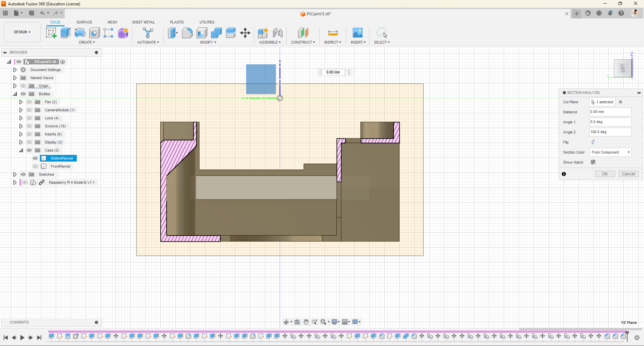644x346 pixels.
Task: Switch to the UTILITIES tab
Action: pos(207,22)
